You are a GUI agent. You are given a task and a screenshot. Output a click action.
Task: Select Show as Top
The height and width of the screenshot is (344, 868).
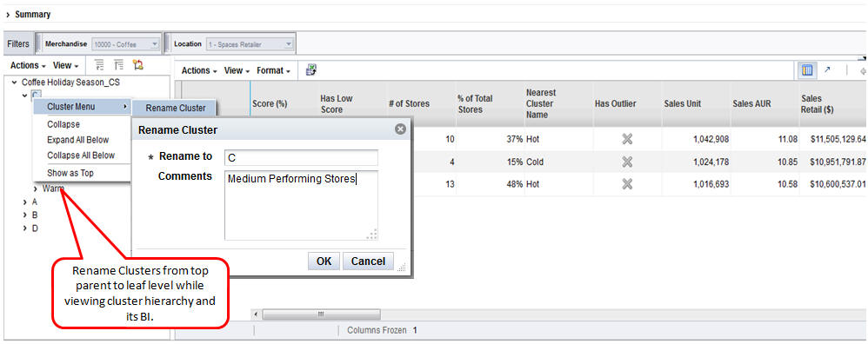(x=70, y=173)
